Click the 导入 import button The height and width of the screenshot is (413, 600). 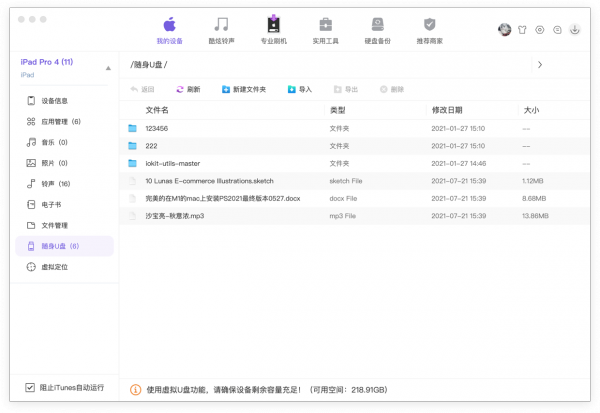300,89
